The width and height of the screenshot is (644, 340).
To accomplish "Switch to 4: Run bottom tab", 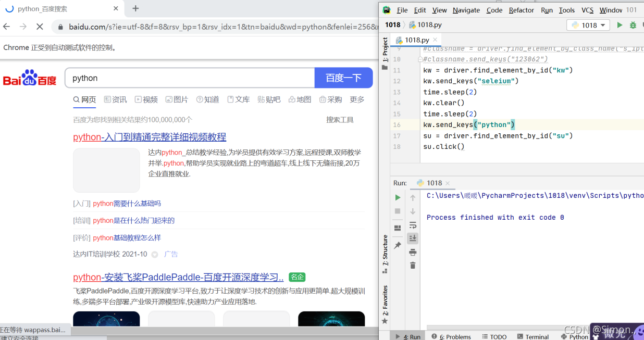I will 408,336.
